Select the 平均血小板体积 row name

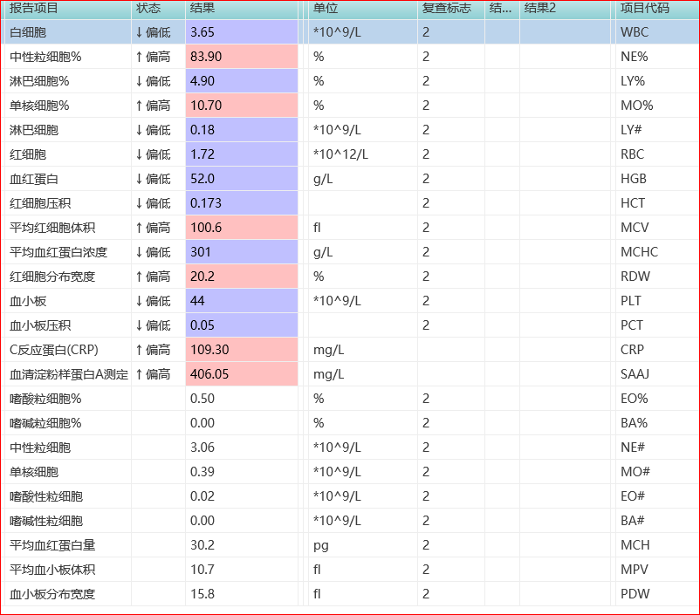pyautogui.click(x=52, y=570)
